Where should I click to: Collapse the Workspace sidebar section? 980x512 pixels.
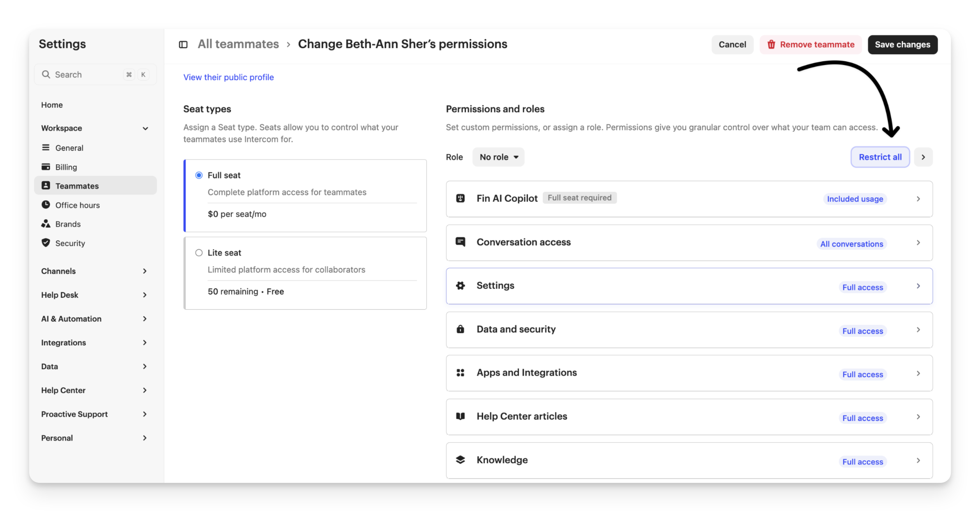pyautogui.click(x=145, y=128)
